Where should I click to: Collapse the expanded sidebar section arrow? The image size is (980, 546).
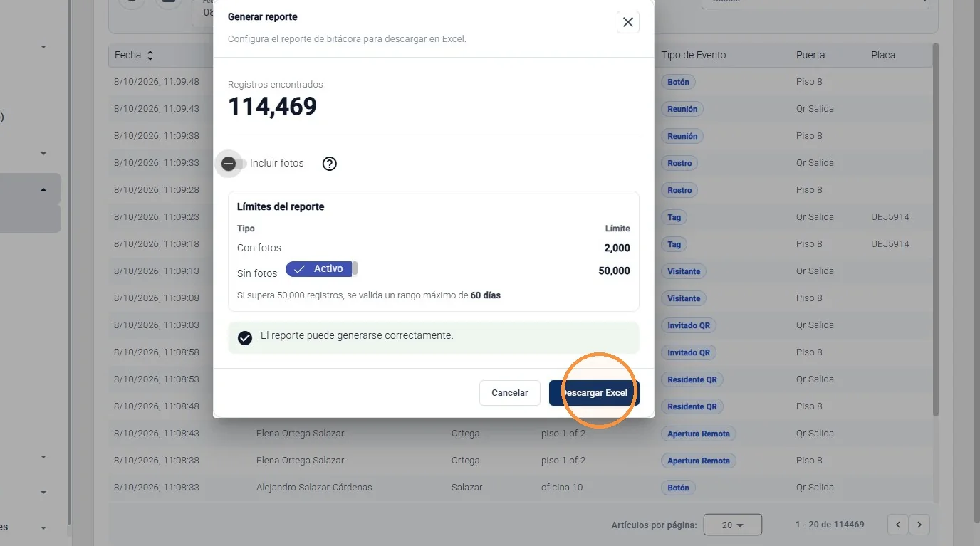click(43, 189)
